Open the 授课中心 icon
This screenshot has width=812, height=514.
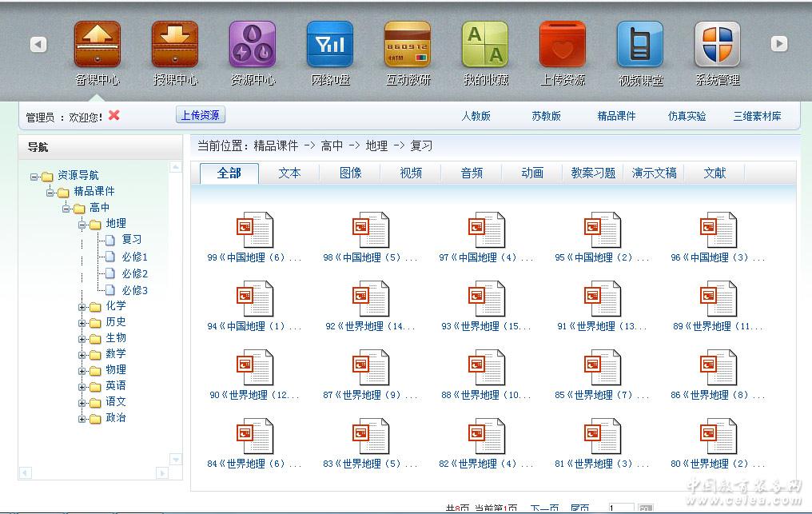[174, 45]
